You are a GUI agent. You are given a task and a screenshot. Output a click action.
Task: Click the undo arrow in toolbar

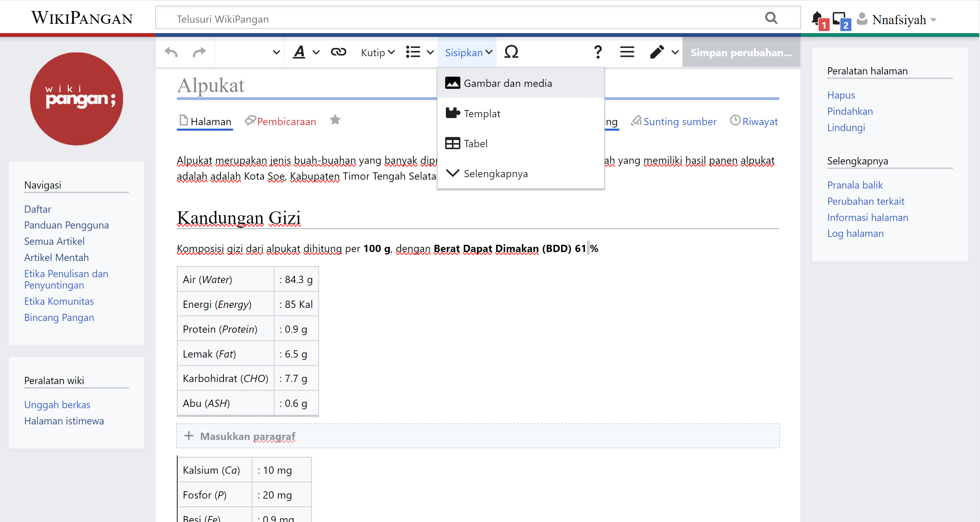point(171,52)
